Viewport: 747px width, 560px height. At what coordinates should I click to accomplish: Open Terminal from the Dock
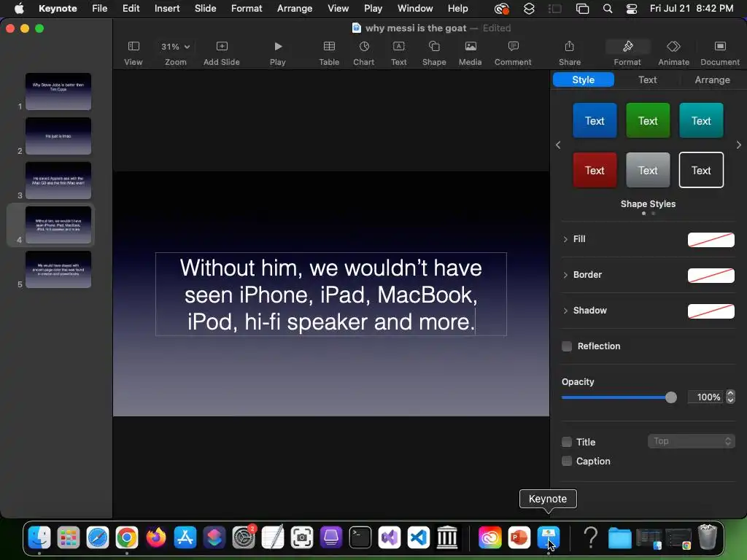click(x=360, y=537)
